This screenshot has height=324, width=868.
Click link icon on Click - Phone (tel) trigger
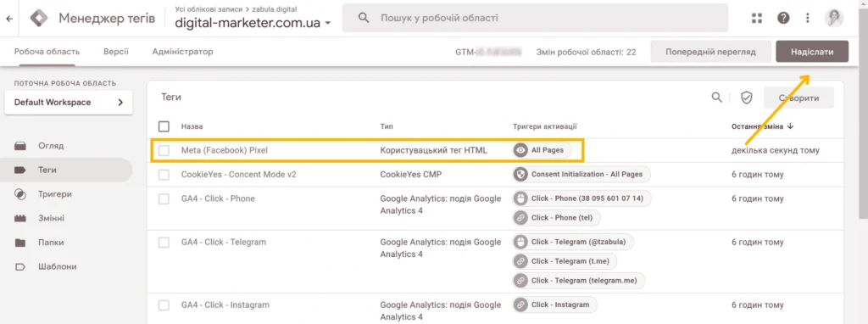pyautogui.click(x=520, y=218)
